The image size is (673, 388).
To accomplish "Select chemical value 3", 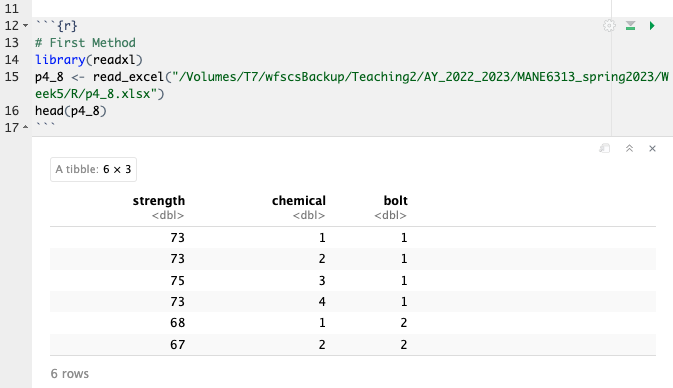I will 322,280.
